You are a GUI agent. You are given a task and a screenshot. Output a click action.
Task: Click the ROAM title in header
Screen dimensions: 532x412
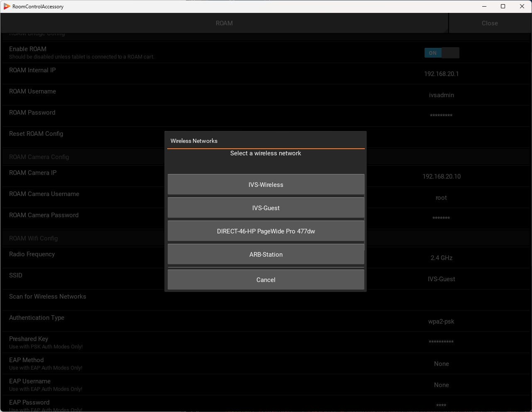pos(224,23)
